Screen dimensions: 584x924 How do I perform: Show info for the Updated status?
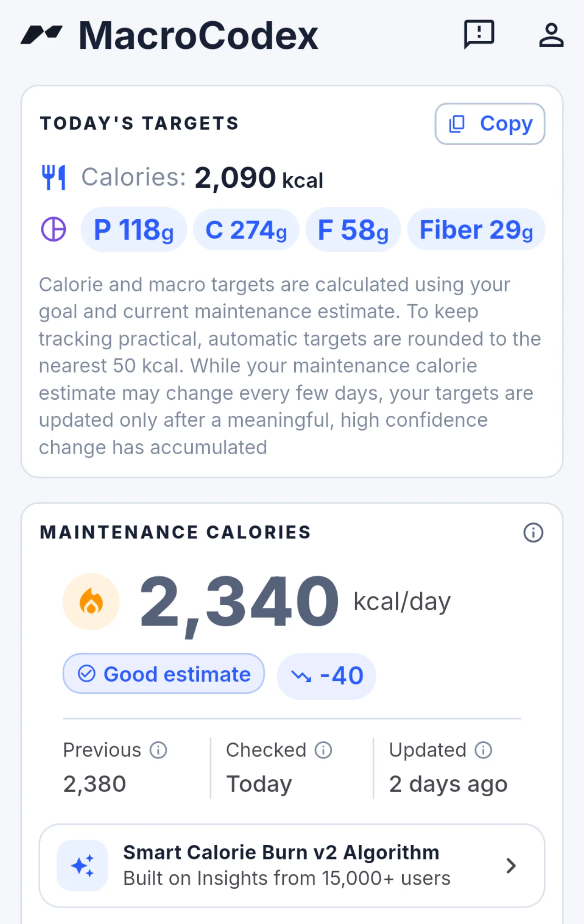point(483,750)
